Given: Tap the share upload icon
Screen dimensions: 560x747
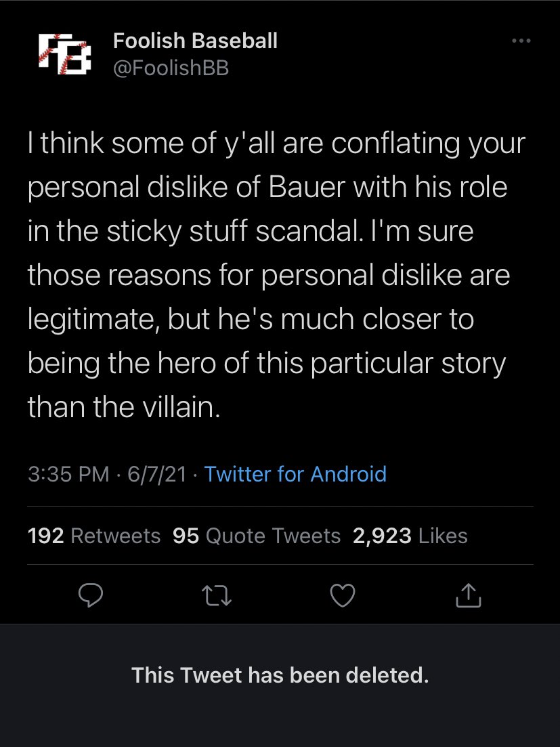Looking at the screenshot, I should 469,595.
